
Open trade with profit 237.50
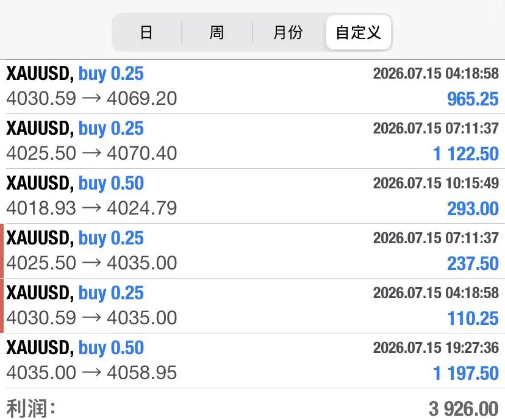point(253,251)
